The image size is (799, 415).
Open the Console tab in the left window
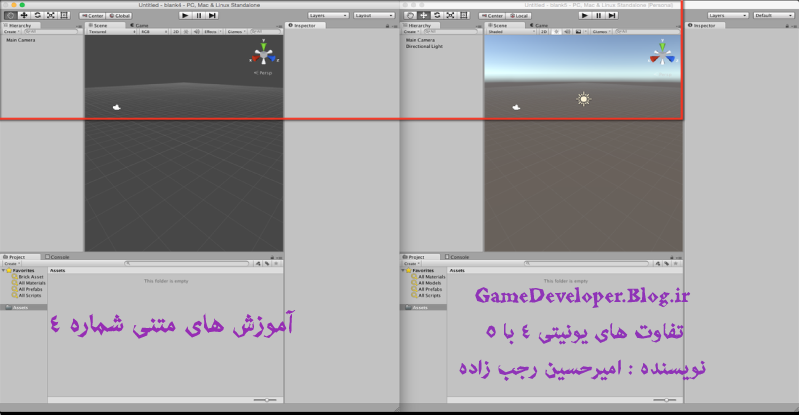57,257
